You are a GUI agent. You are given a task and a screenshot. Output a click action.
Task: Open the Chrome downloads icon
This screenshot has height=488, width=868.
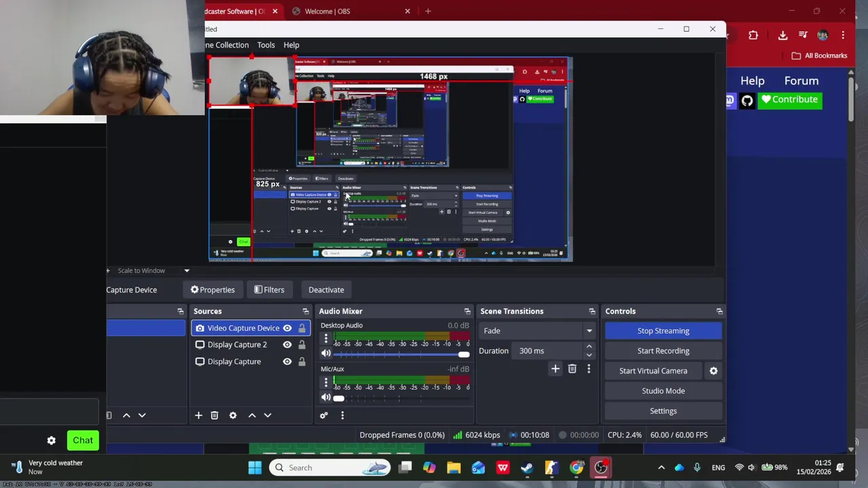tap(783, 35)
